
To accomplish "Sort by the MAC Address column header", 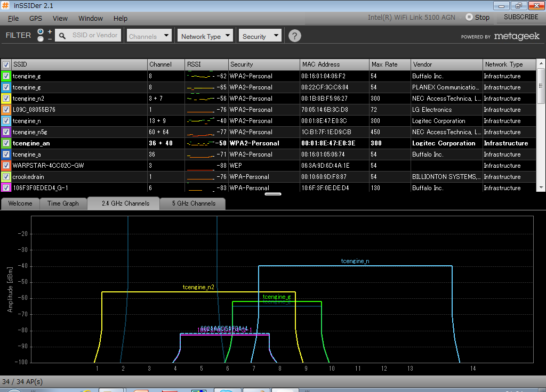I will (x=334, y=64).
